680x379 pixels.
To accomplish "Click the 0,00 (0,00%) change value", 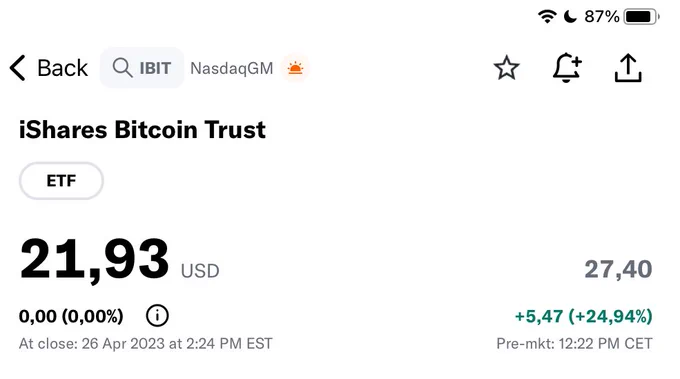I will point(71,316).
